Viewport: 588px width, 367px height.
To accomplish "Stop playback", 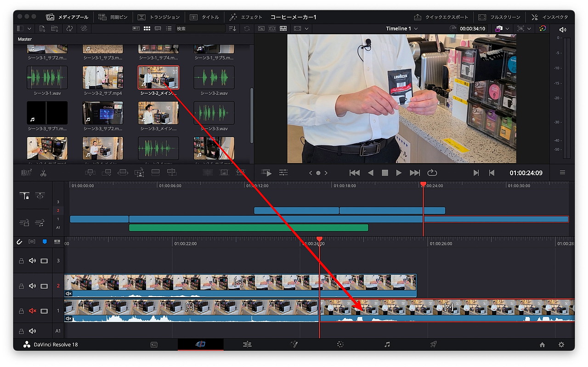I will [x=385, y=173].
